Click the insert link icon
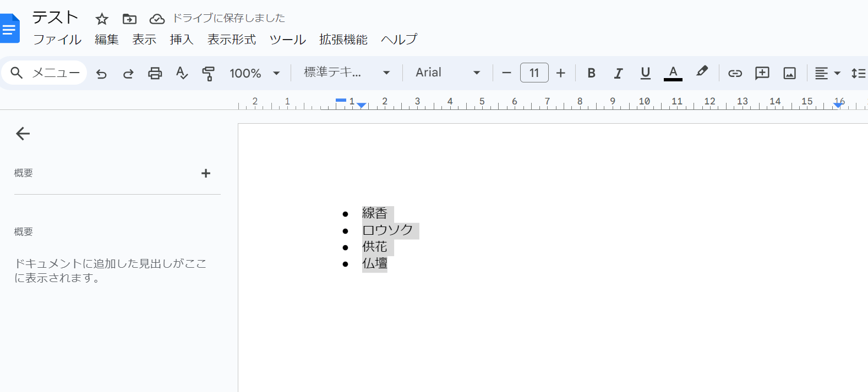Image resolution: width=868 pixels, height=392 pixels. (735, 73)
